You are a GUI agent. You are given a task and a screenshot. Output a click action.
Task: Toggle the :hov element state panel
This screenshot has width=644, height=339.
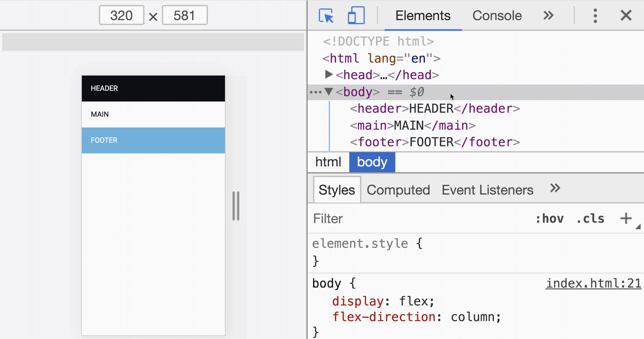coord(549,218)
